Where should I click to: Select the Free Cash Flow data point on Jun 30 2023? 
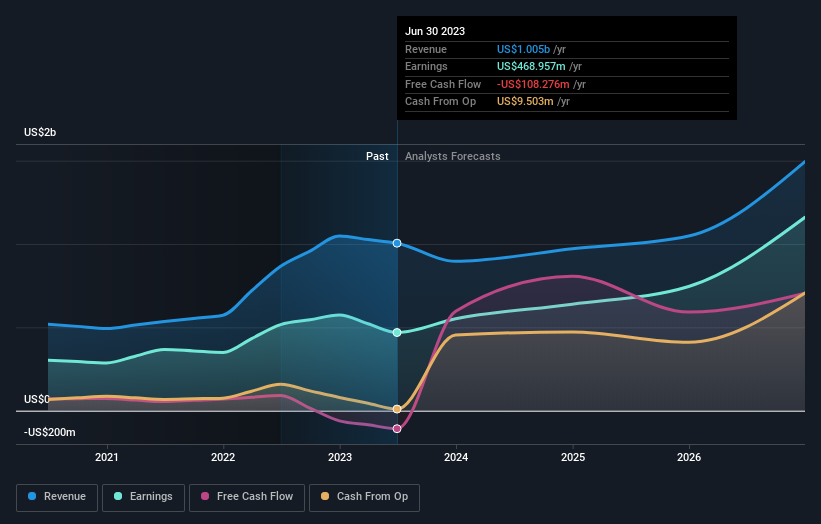tap(397, 429)
